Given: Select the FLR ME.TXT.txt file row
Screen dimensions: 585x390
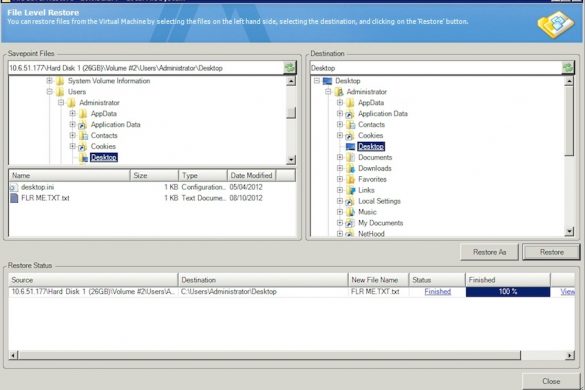Looking at the screenshot, I should pyautogui.click(x=142, y=198).
